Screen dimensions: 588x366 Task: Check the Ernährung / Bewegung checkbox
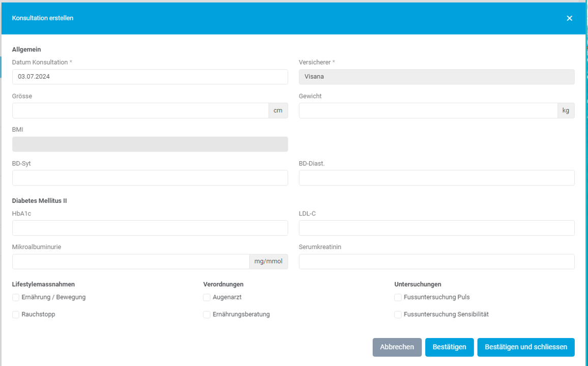coord(16,297)
